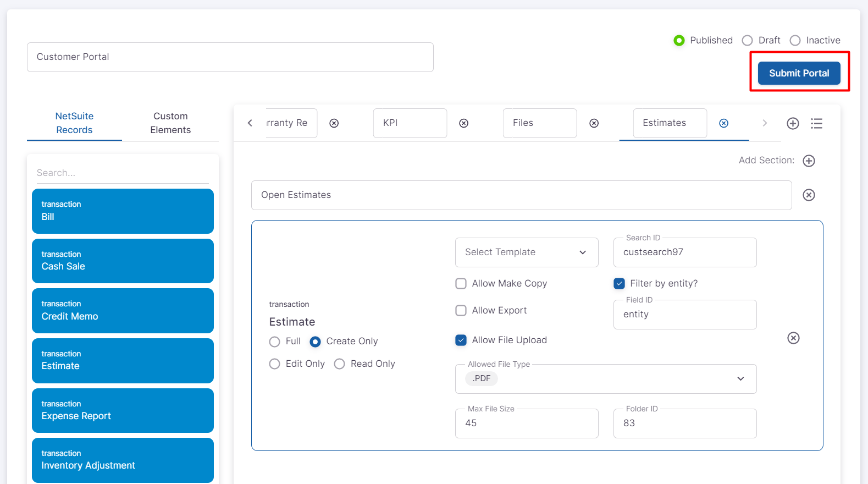Viewport: 868px width, 484px height.
Task: Uncheck Filter by entity option
Action: click(x=620, y=283)
